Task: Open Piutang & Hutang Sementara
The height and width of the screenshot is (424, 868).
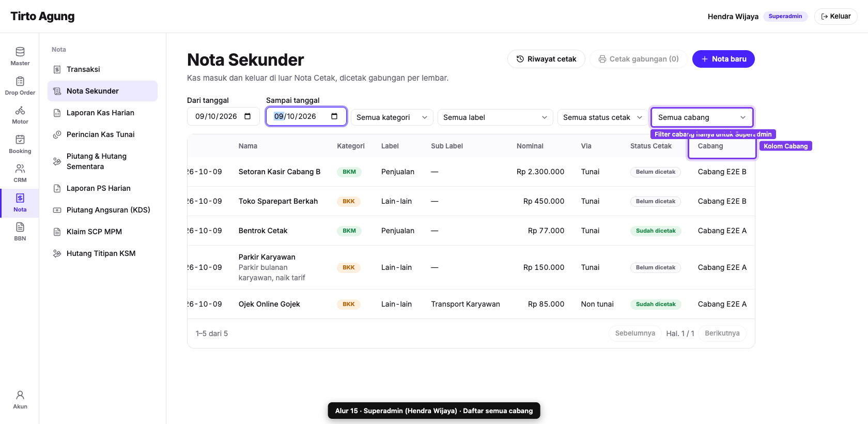Action: pos(102,161)
